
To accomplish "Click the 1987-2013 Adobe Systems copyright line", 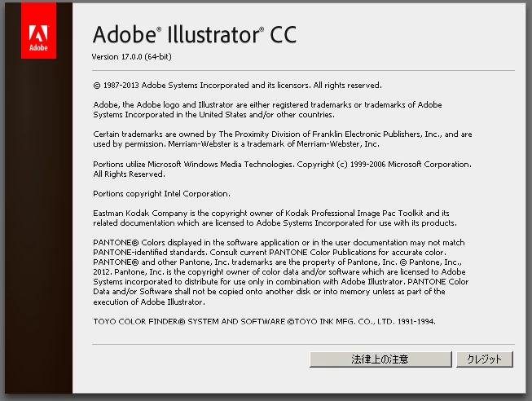I will (x=238, y=86).
